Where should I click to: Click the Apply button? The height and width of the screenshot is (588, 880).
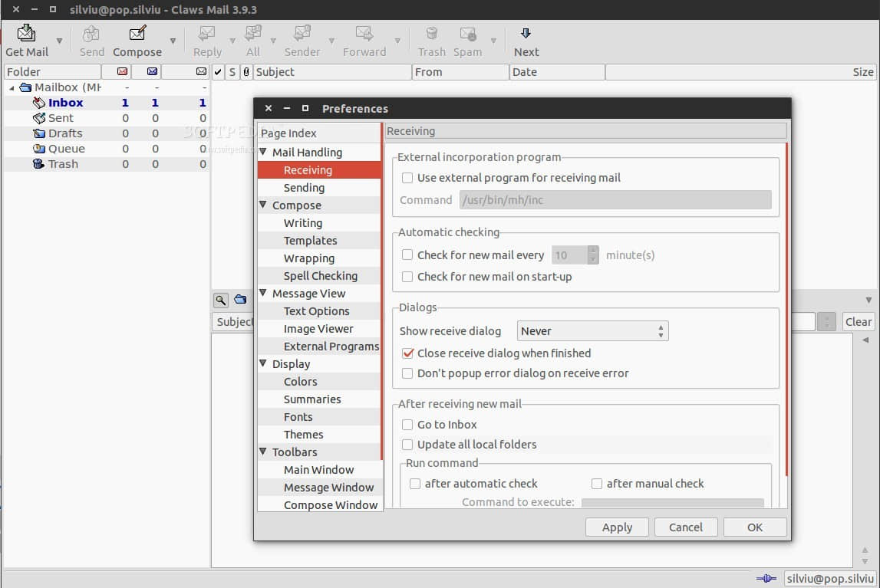click(617, 527)
